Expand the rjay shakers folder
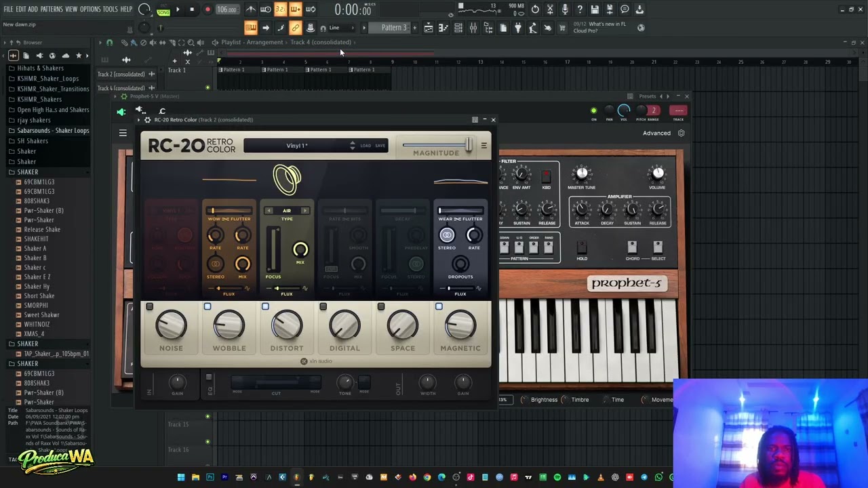The height and width of the screenshot is (488, 868). 34,120
